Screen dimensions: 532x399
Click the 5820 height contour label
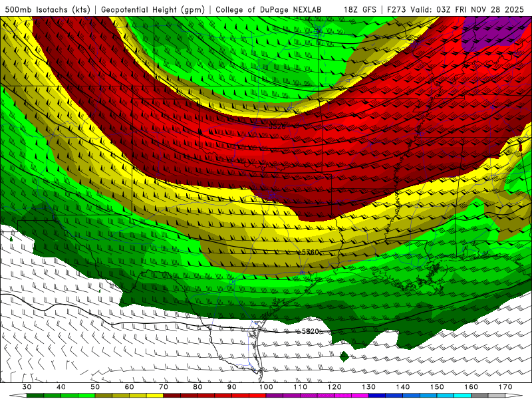point(310,331)
